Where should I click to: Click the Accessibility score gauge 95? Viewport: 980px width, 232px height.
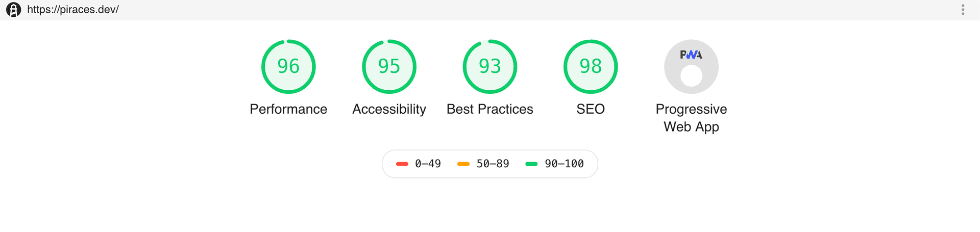coord(389,66)
